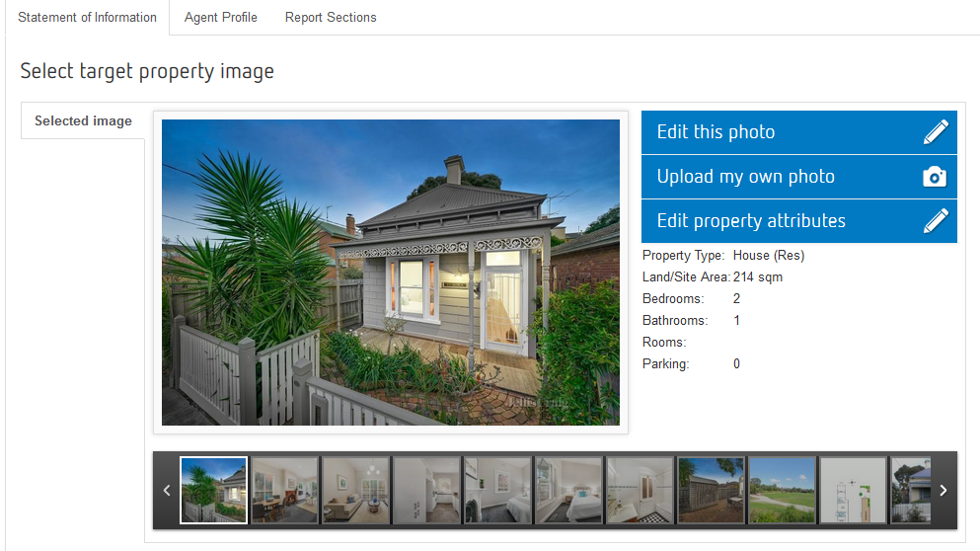Select the front house exterior thumbnail
Image resolution: width=980 pixels, height=551 pixels.
coord(214,490)
